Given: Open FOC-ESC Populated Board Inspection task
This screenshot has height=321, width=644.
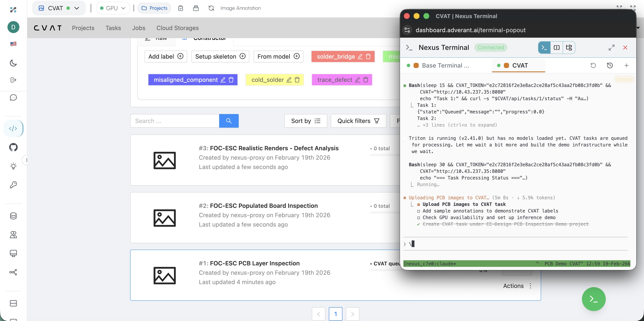Looking at the screenshot, I should [263, 206].
